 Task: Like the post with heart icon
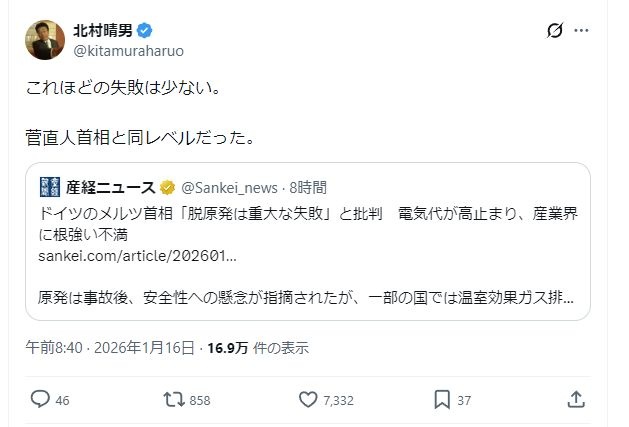(309, 399)
